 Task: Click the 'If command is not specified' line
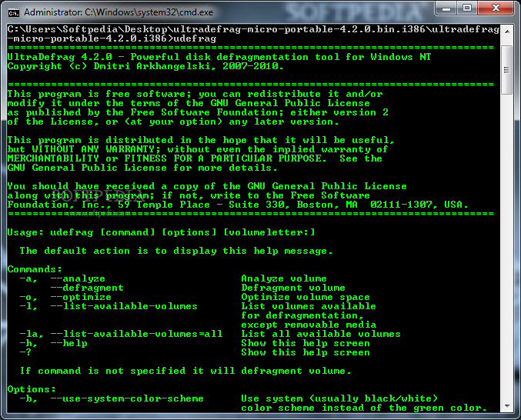185,371
